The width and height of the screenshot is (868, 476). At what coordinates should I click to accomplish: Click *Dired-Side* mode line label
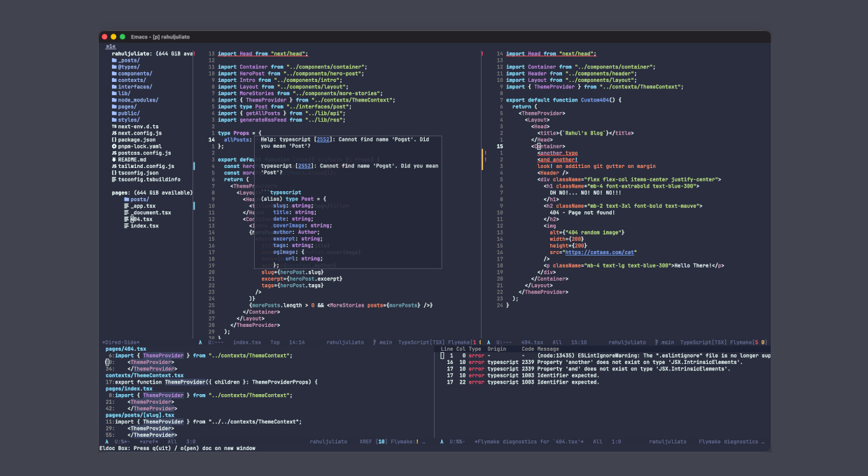(120, 342)
